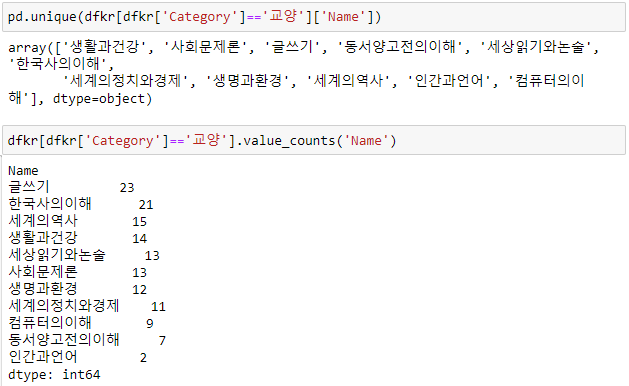This screenshot has height=386, width=629.
Task: Click the count value 9
Action: pos(150,324)
